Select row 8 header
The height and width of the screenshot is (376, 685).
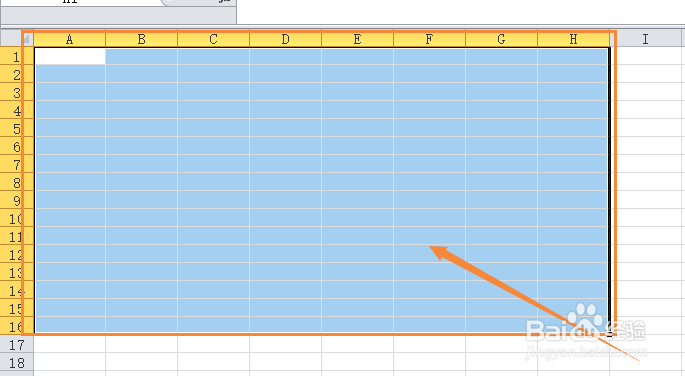[x=17, y=183]
